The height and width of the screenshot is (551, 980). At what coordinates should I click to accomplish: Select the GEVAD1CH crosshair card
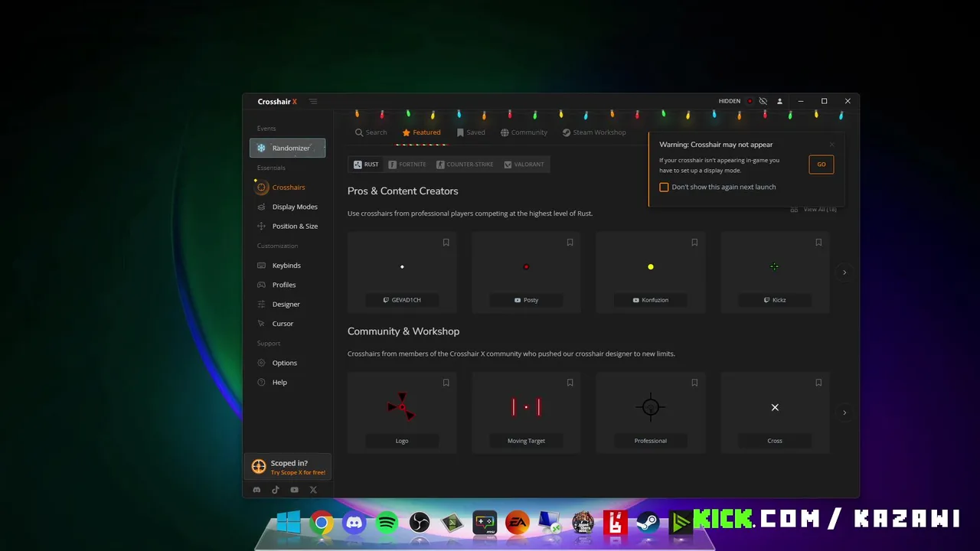point(402,272)
